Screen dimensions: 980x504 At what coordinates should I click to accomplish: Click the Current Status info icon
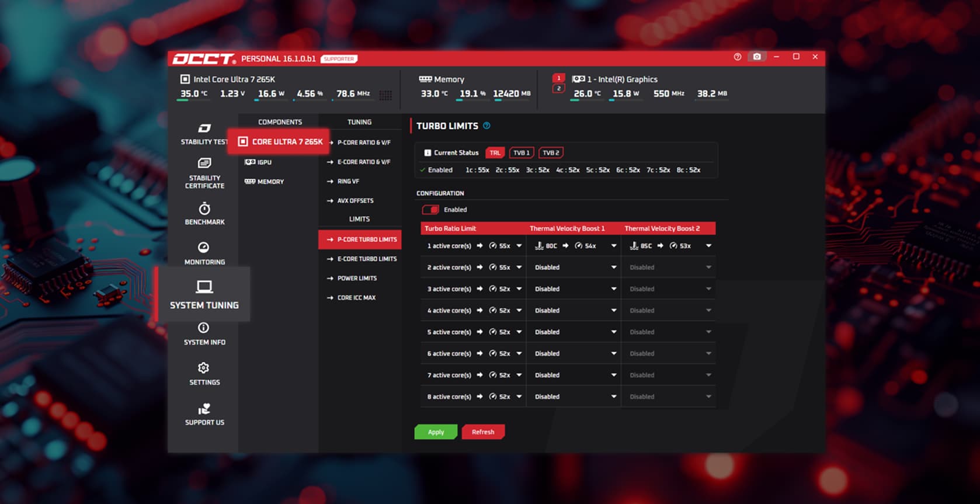428,152
